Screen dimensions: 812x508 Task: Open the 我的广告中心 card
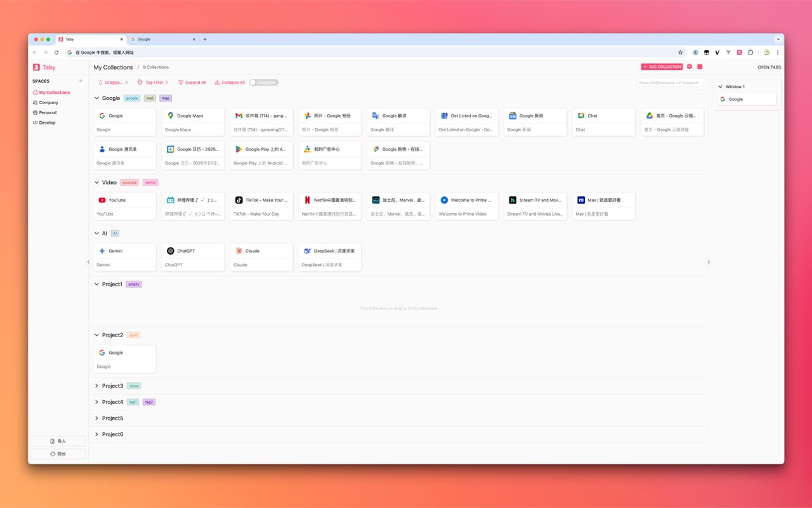coord(331,156)
